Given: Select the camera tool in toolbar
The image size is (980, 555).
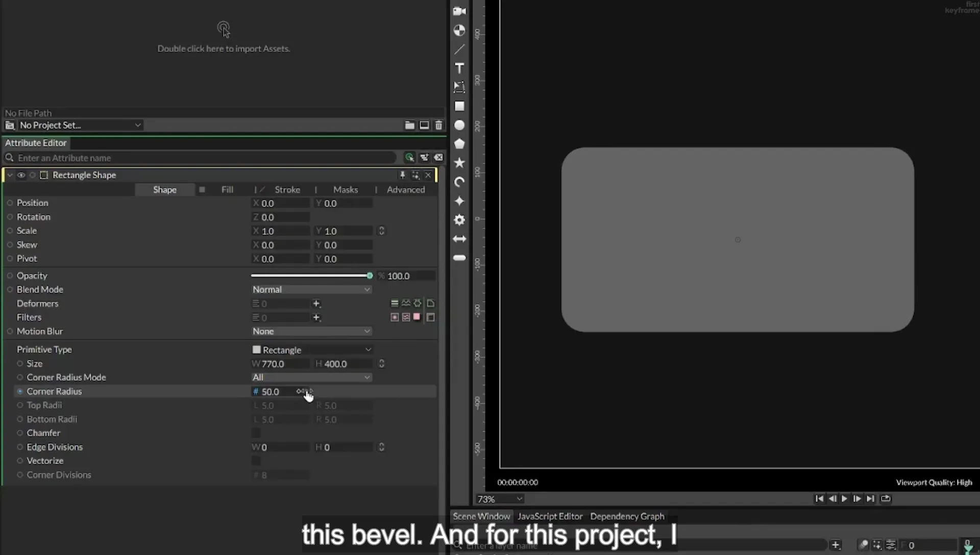Looking at the screenshot, I should pyautogui.click(x=459, y=11).
